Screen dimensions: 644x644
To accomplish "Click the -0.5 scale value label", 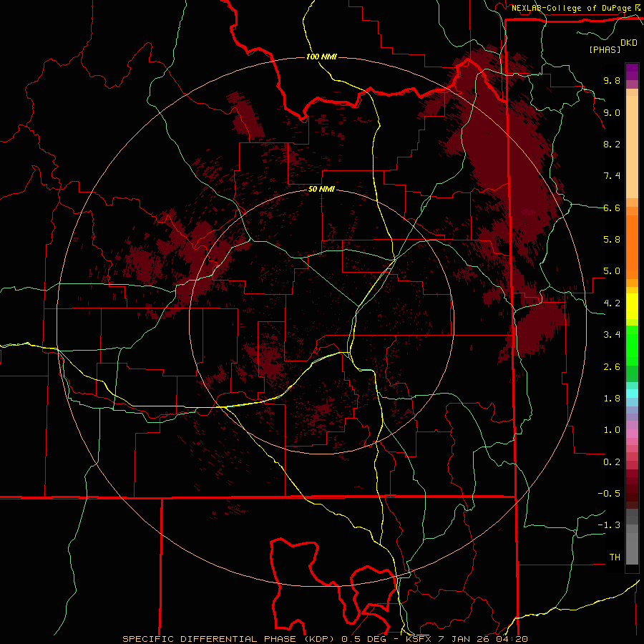I will (x=609, y=494).
